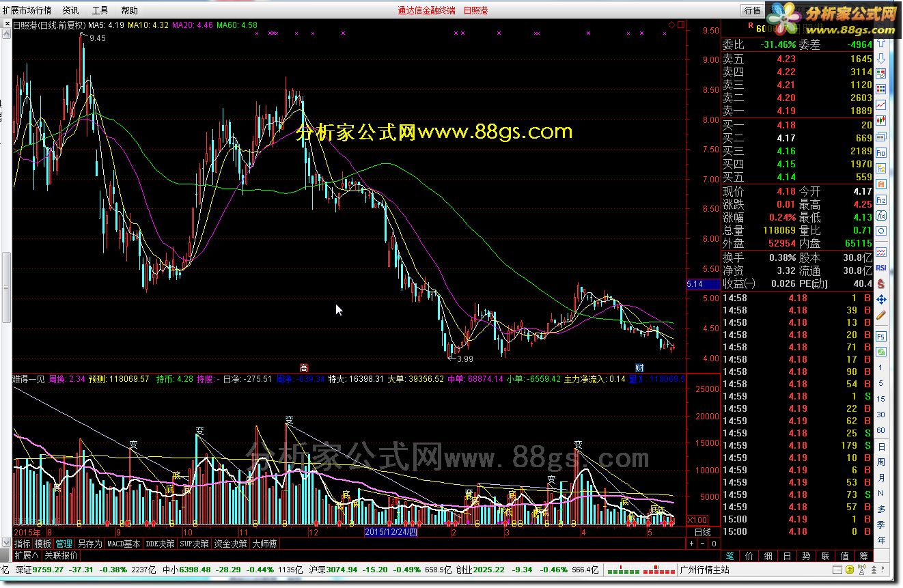Screen dimensions: 903x588
Task: Switch to daily (日) period
Action: [x=881, y=447]
